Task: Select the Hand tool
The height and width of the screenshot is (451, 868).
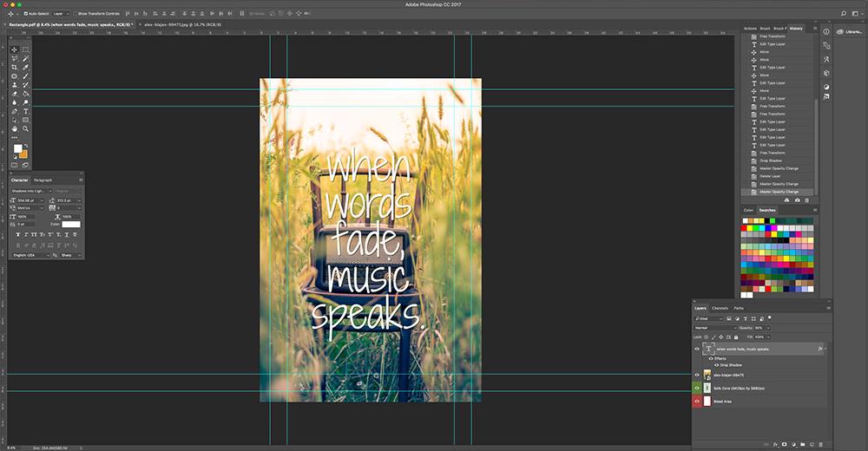Action: (15, 128)
